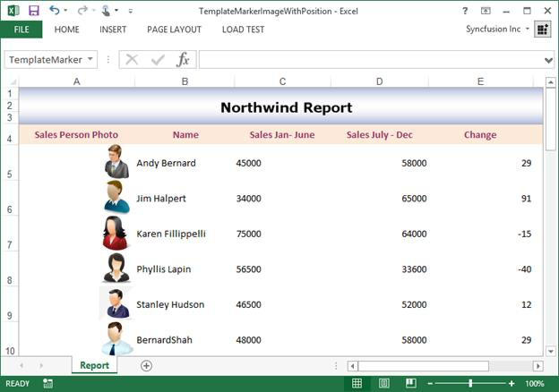Image resolution: width=559 pixels, height=392 pixels.
Task: Click the zoom slider handle
Action: coord(471,384)
